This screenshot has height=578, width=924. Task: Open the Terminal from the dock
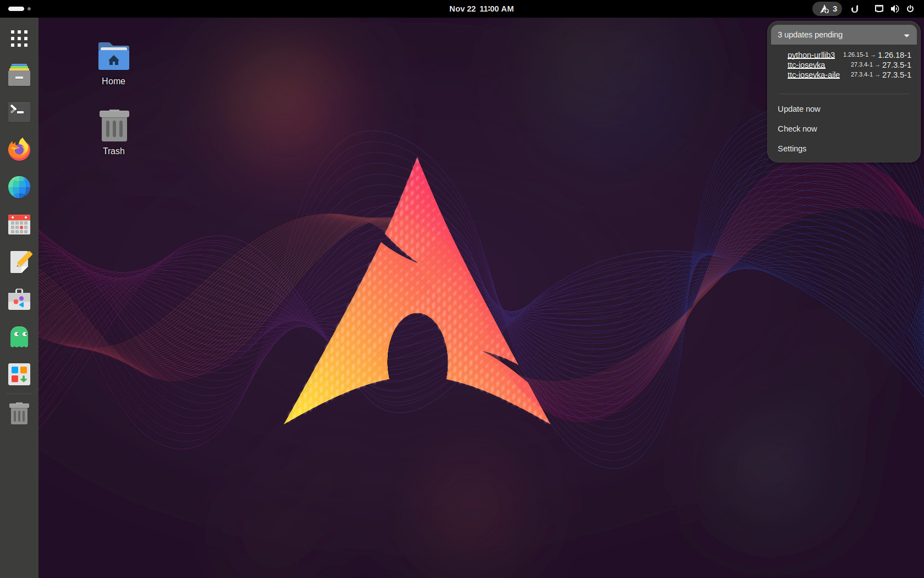point(19,112)
